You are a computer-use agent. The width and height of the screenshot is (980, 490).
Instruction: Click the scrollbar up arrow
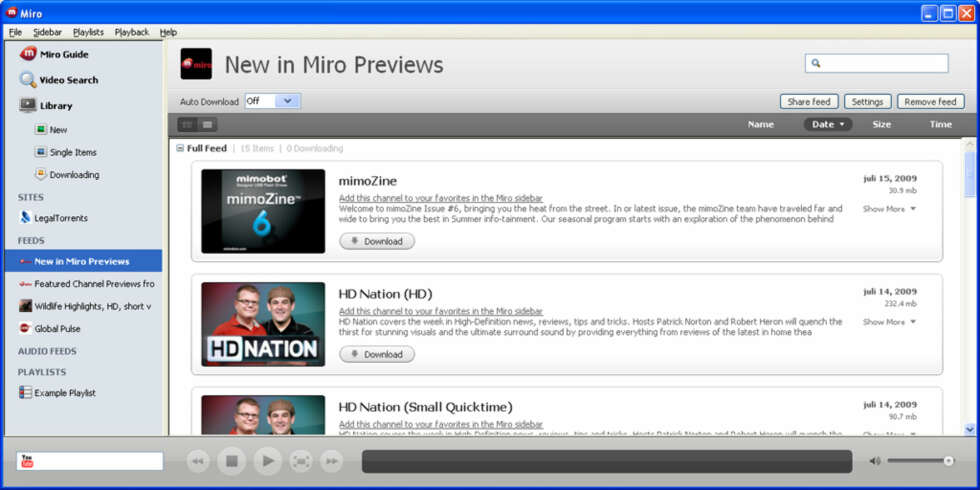pyautogui.click(x=969, y=144)
